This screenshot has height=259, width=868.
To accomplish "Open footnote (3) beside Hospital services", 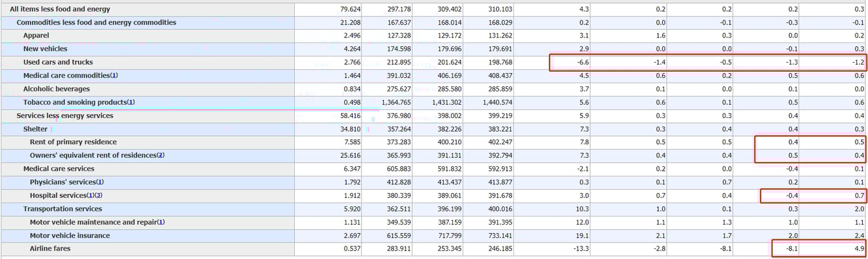I will pyautogui.click(x=98, y=196).
